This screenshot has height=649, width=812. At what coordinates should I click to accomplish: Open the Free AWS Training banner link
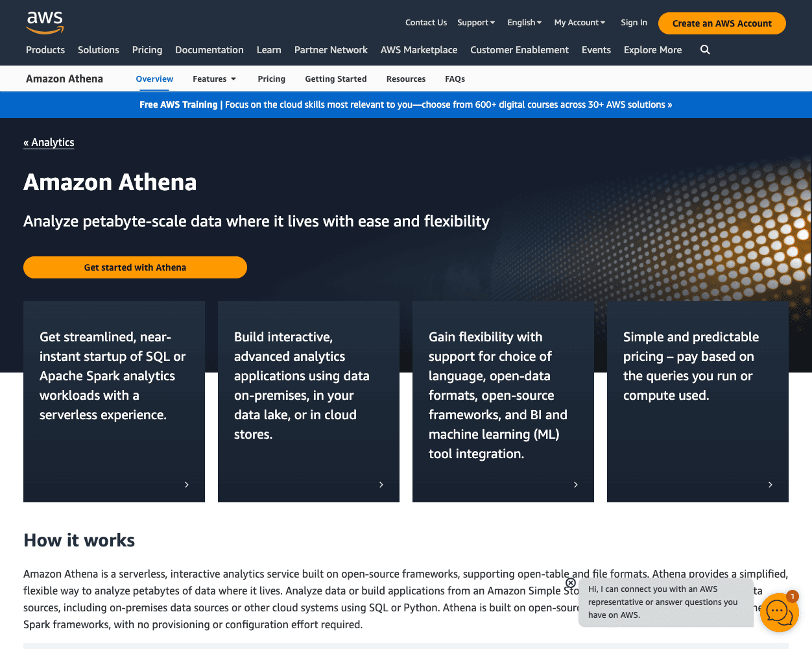click(x=406, y=104)
